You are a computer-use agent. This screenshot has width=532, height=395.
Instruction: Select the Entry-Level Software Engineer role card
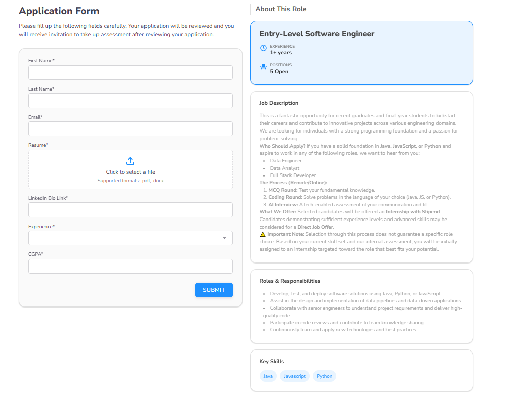pyautogui.click(x=361, y=53)
